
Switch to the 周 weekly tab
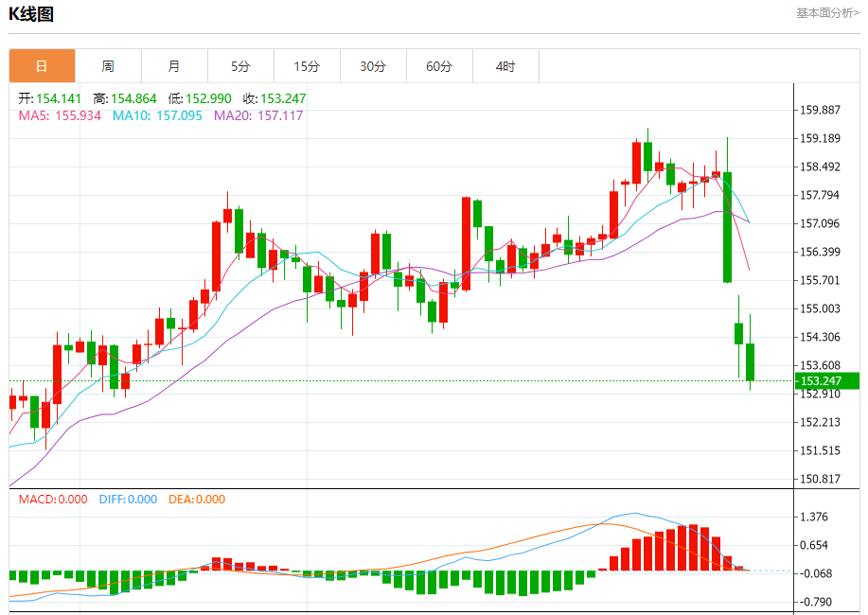[108, 66]
